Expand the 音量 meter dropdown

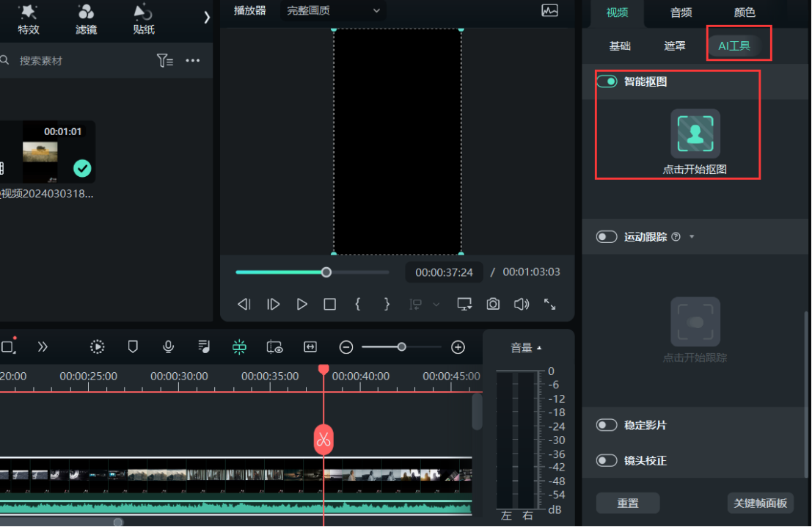[x=526, y=348]
